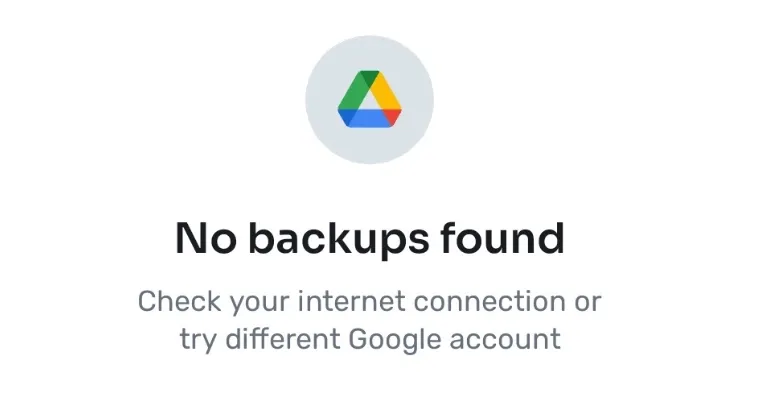This screenshot has width=758, height=418.
Task: Click the word "Check" in message
Action: point(179,301)
